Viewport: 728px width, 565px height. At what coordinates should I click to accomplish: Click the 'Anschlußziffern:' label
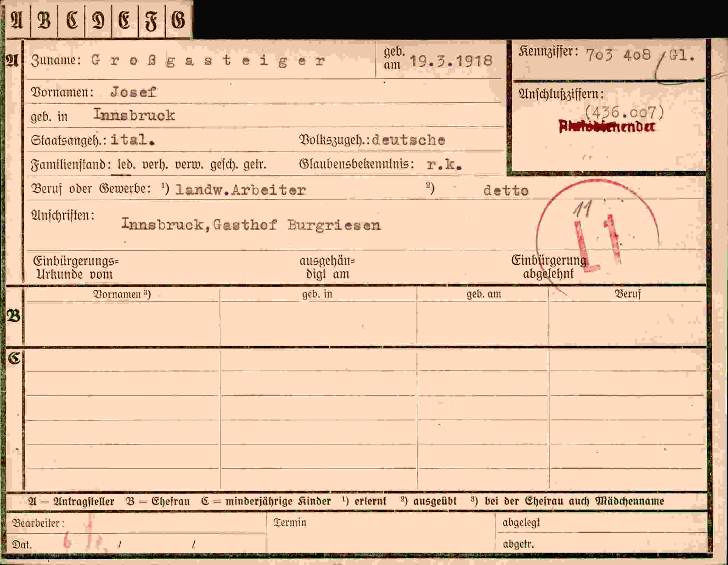point(561,94)
